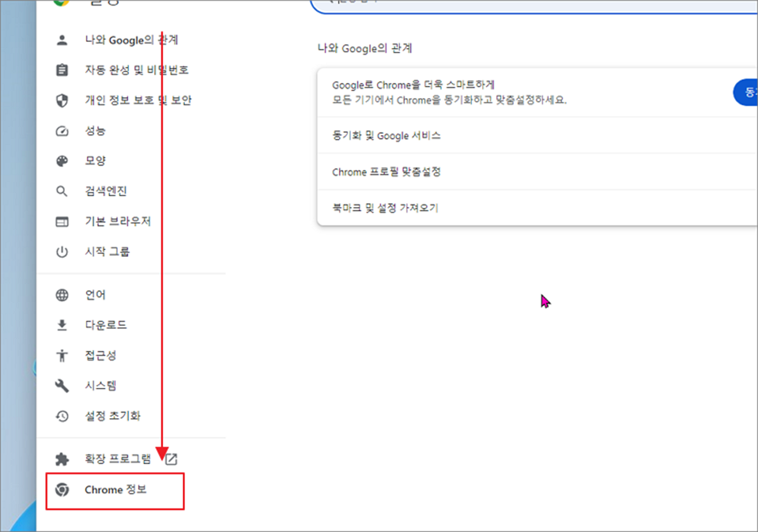The height and width of the screenshot is (532, 758).
Task: Click the '나와 Google의 관계' section heading
Action: coord(365,48)
